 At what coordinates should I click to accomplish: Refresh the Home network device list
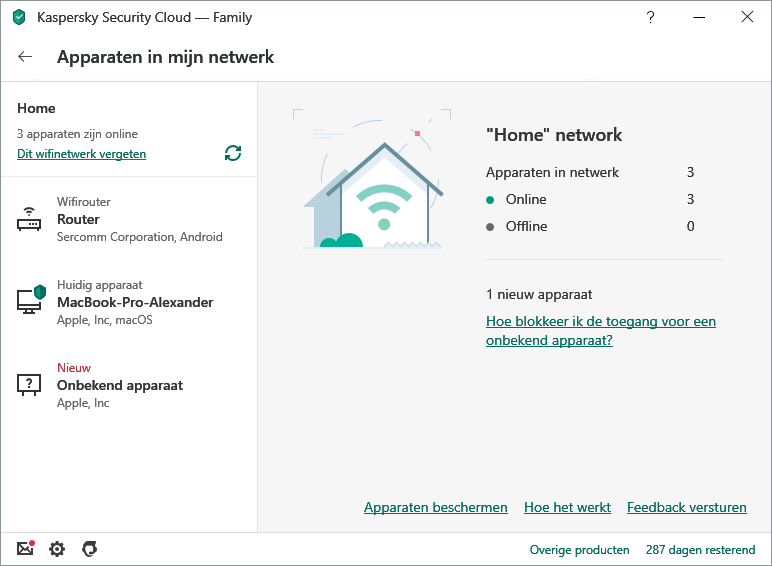[233, 153]
